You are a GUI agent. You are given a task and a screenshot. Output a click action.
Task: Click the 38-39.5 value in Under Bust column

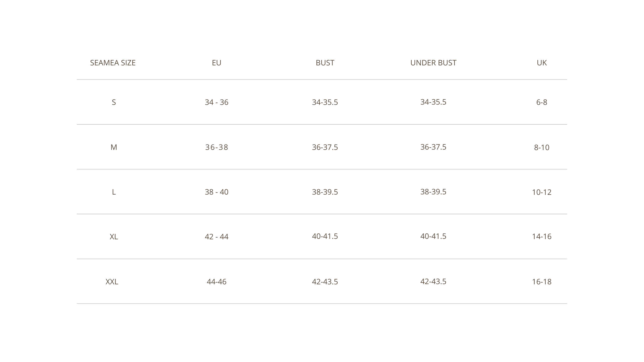point(433,192)
